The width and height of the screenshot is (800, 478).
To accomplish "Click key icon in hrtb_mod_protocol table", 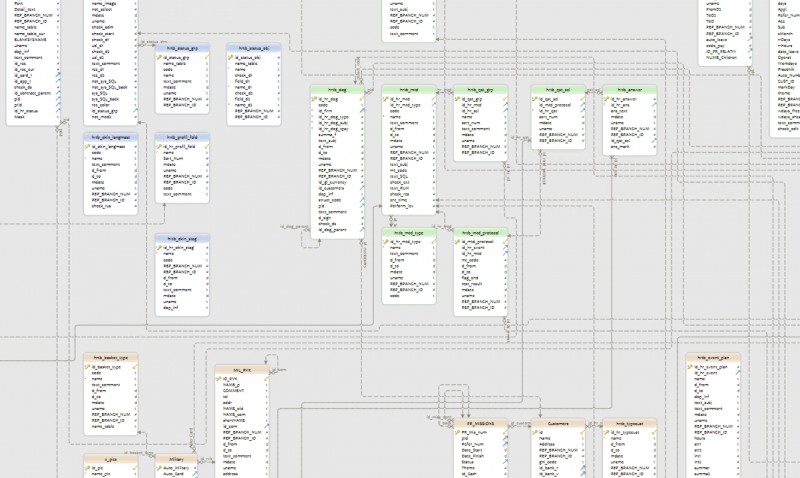I will click(457, 242).
